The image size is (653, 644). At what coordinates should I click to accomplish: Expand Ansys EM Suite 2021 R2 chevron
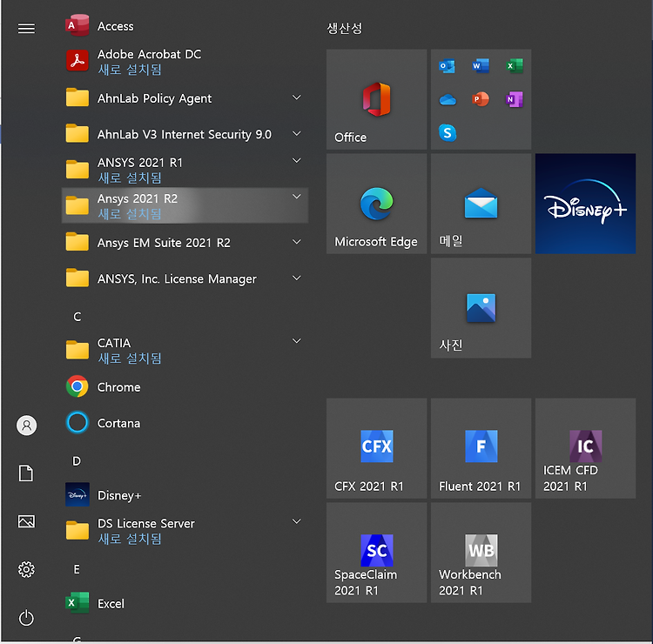point(297,242)
